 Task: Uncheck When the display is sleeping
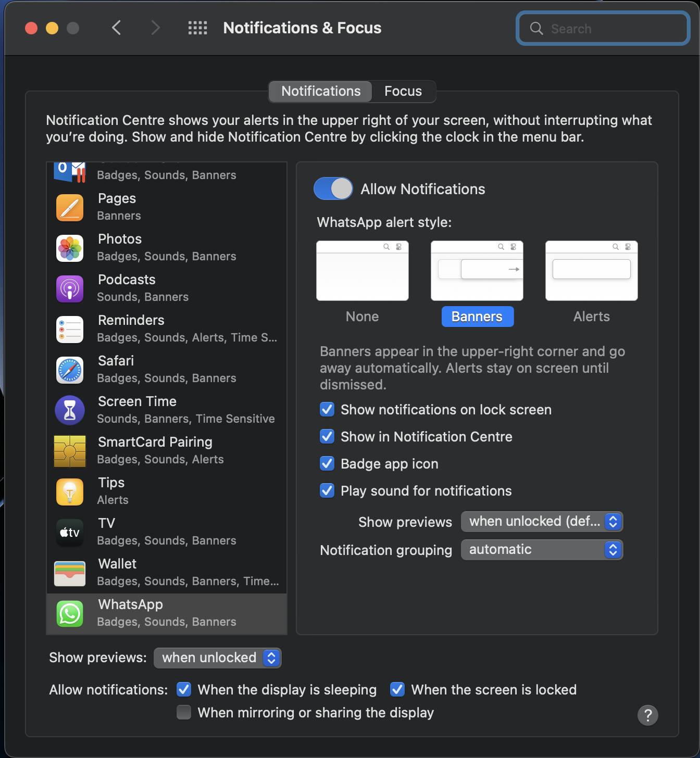click(x=184, y=689)
